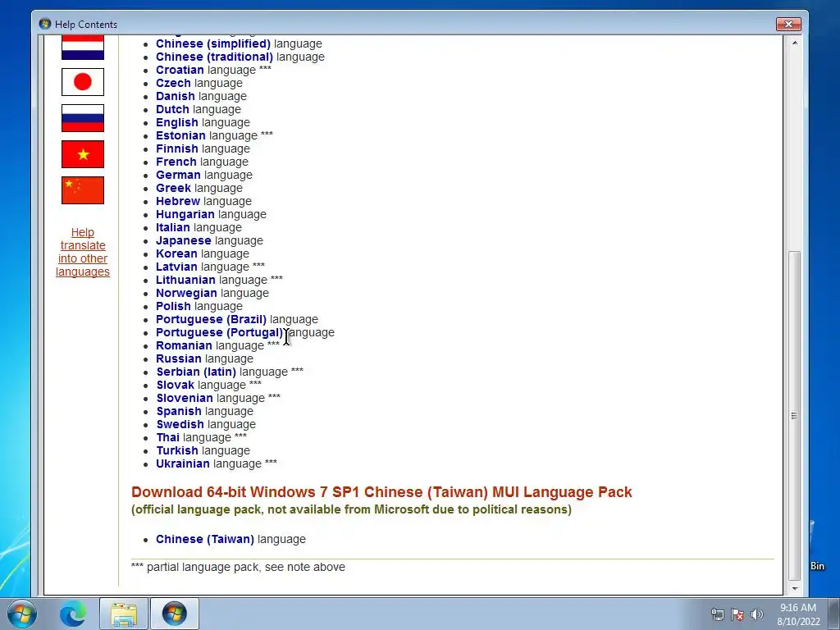This screenshot has width=840, height=630.
Task: Click the Japan flag icon
Action: (83, 82)
